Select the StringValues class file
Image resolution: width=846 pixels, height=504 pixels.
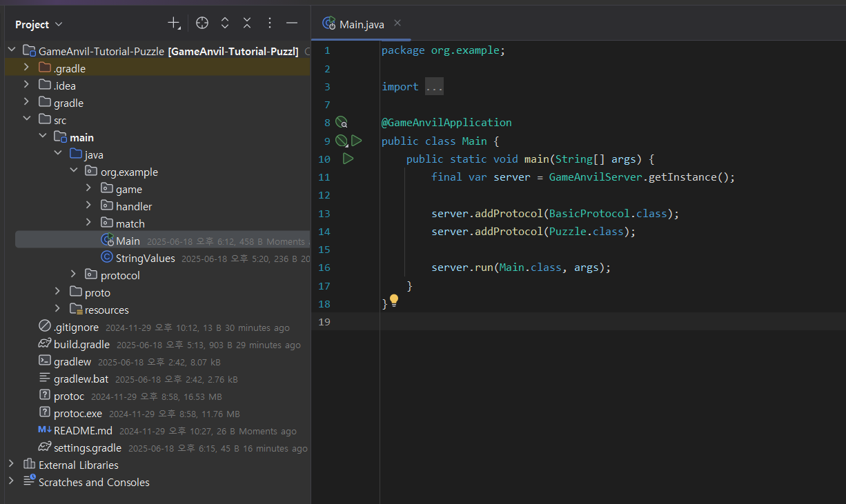[x=145, y=259]
